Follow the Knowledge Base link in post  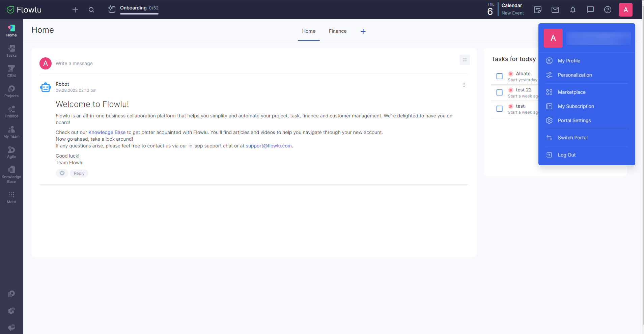pyautogui.click(x=107, y=132)
